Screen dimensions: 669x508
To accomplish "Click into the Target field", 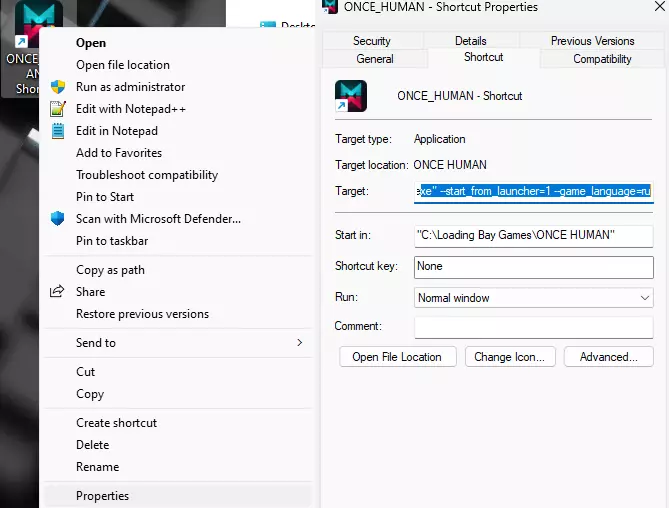I will click(533, 192).
